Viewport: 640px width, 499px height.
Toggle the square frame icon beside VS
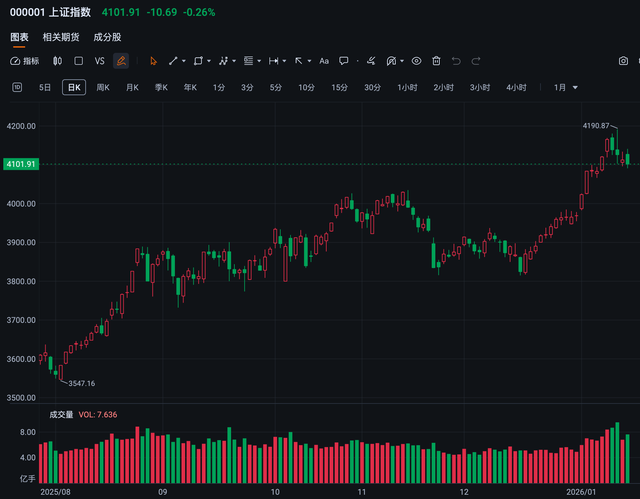pyautogui.click(x=79, y=61)
